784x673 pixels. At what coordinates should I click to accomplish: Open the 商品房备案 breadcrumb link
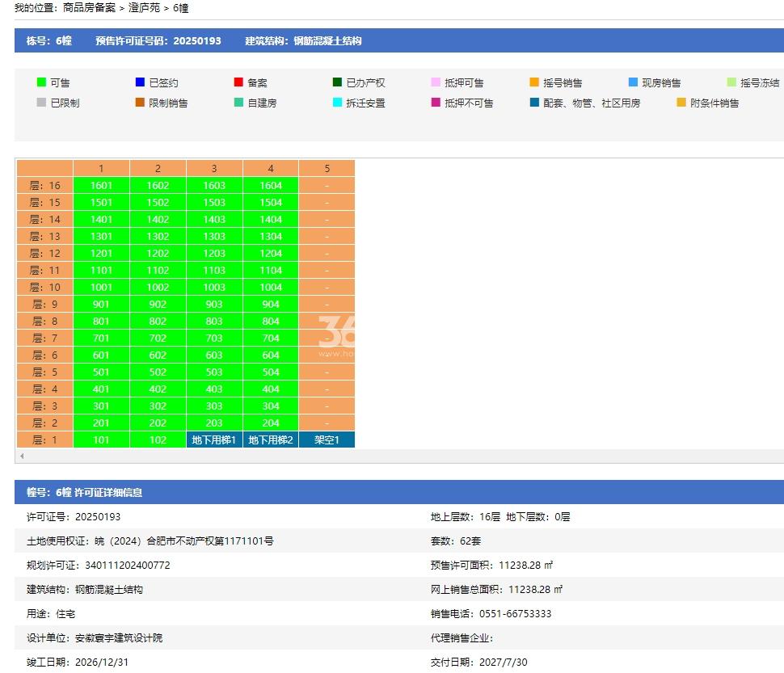point(89,7)
